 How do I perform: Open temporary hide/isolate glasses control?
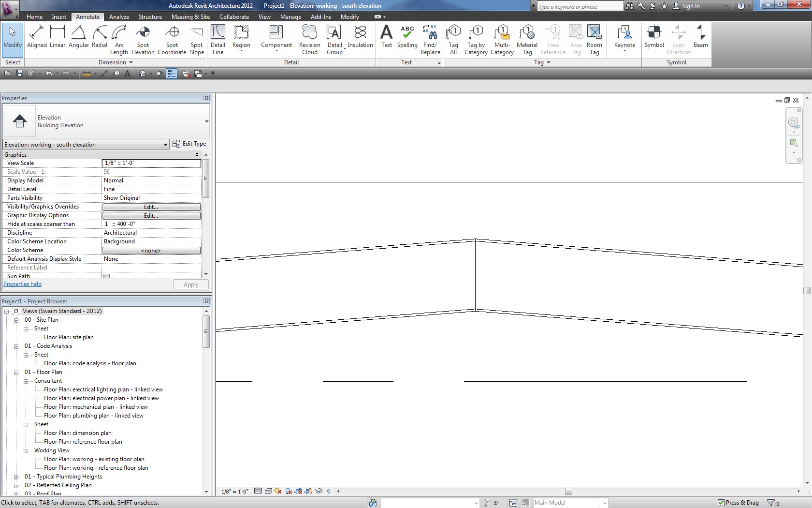[x=319, y=491]
